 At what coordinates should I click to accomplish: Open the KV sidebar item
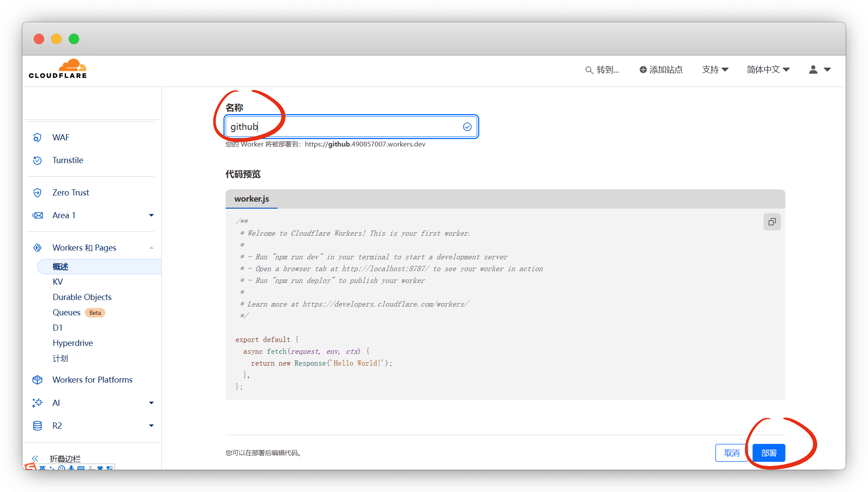coord(58,282)
